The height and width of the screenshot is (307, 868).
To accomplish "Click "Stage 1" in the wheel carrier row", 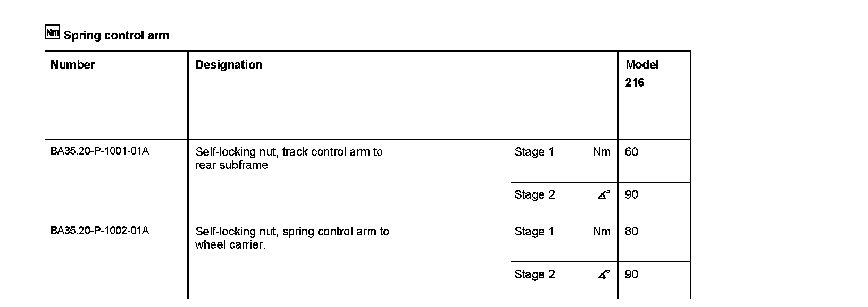I will click(x=534, y=232).
